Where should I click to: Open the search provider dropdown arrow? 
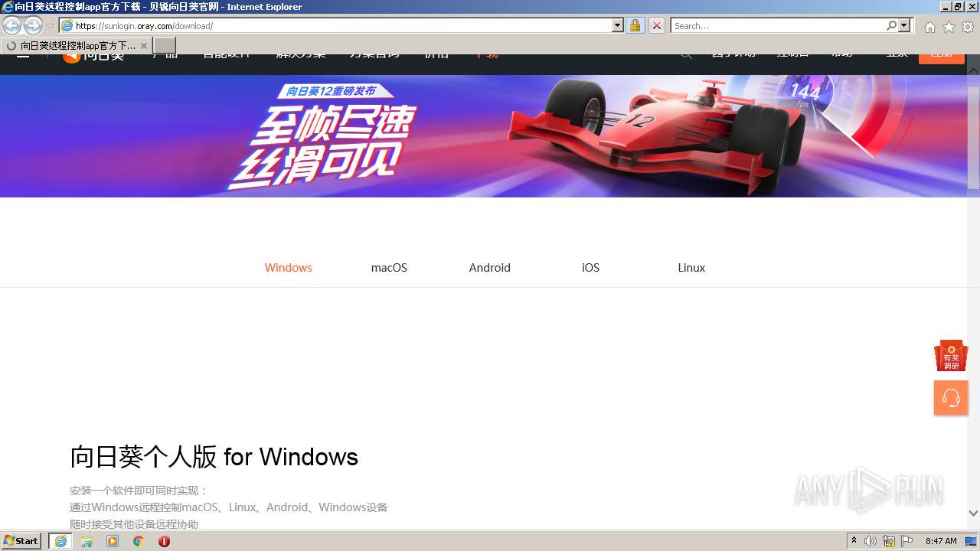pos(904,25)
